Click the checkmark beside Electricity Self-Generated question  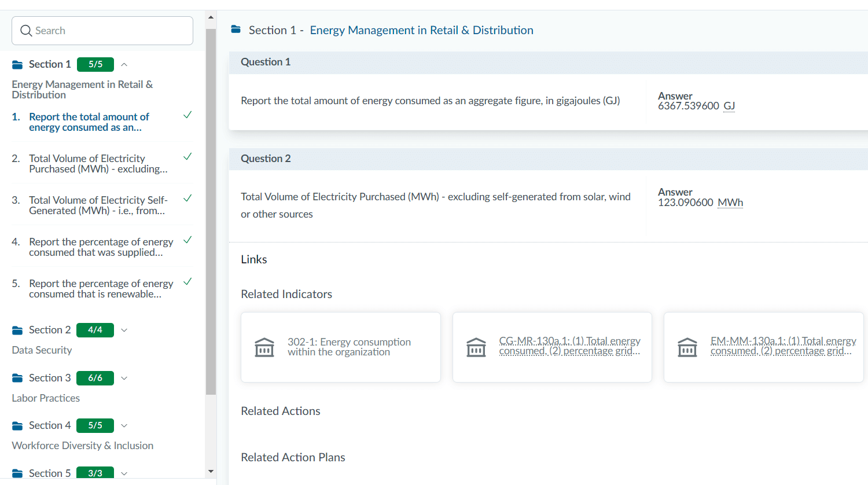coord(187,199)
